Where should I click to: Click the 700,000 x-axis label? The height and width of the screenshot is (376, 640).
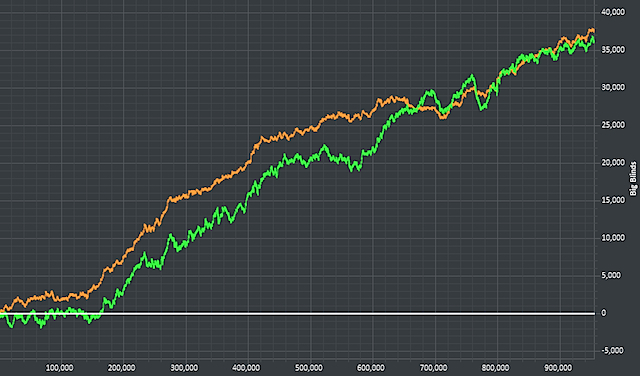[433, 367]
